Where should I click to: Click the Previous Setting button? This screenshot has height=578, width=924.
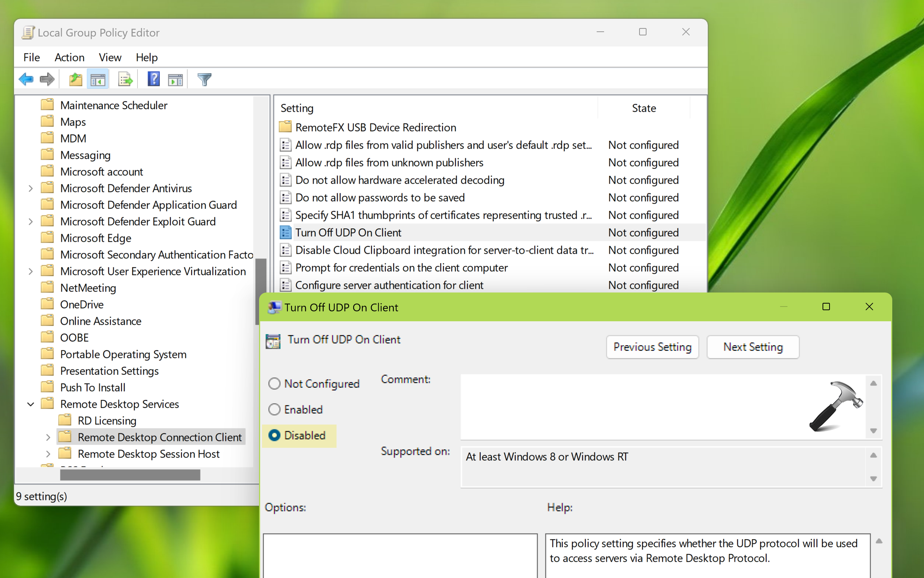point(652,347)
